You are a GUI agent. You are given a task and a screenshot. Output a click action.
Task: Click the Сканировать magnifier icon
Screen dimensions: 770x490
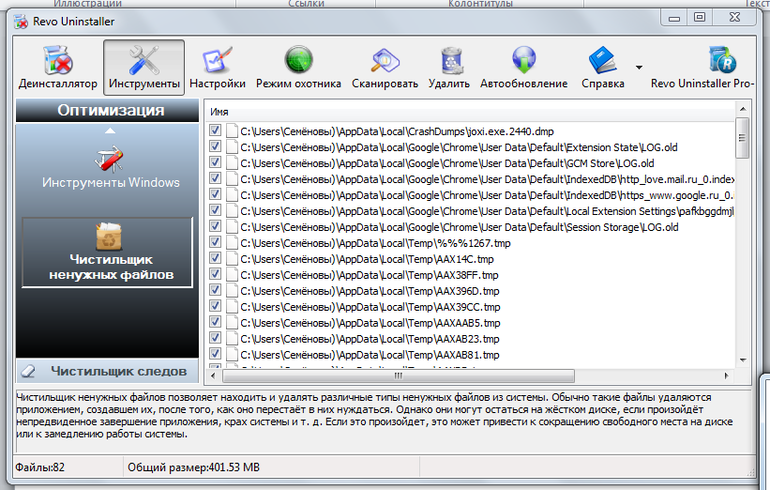pos(385,60)
